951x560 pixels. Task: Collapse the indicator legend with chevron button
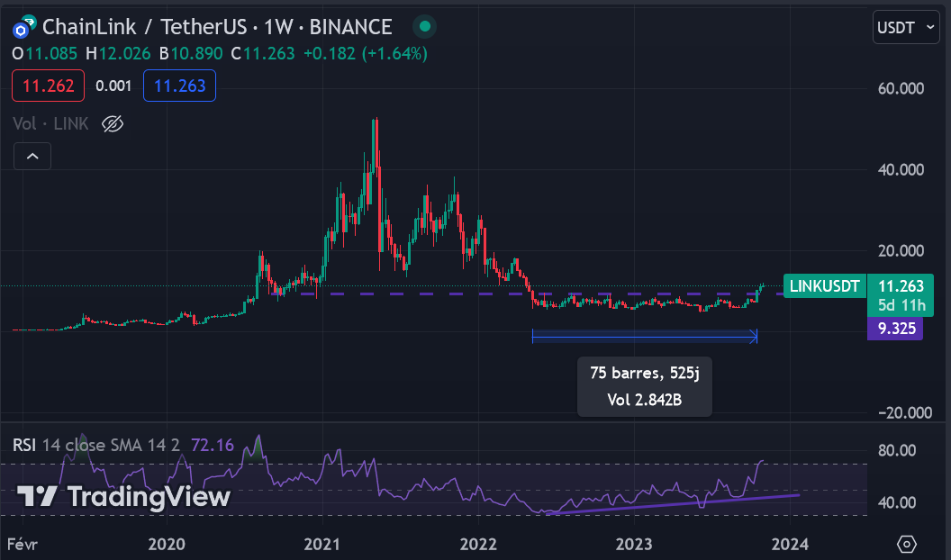[32, 157]
